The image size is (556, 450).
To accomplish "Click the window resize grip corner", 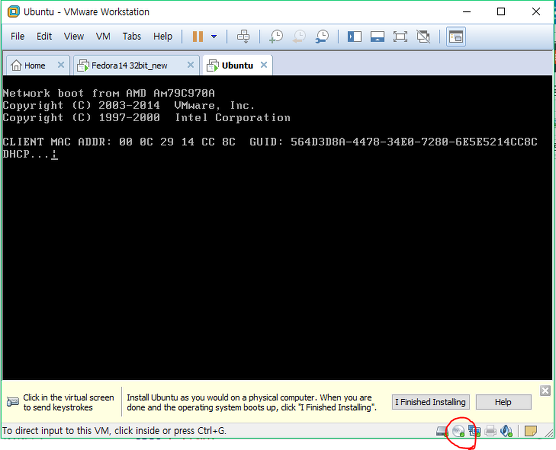I will [549, 432].
